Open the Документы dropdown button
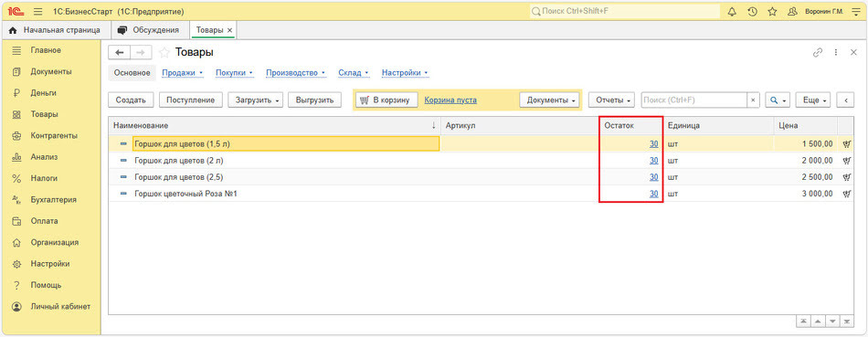 549,100
